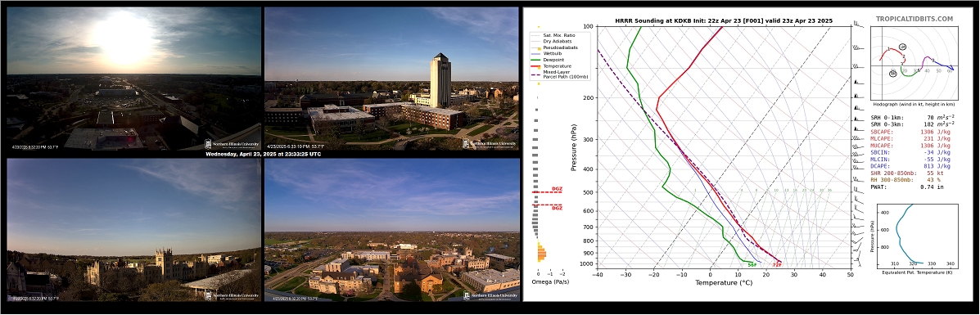The width and height of the screenshot is (980, 315).
Task: Click the Hodograph caption text
Action: click(913, 105)
